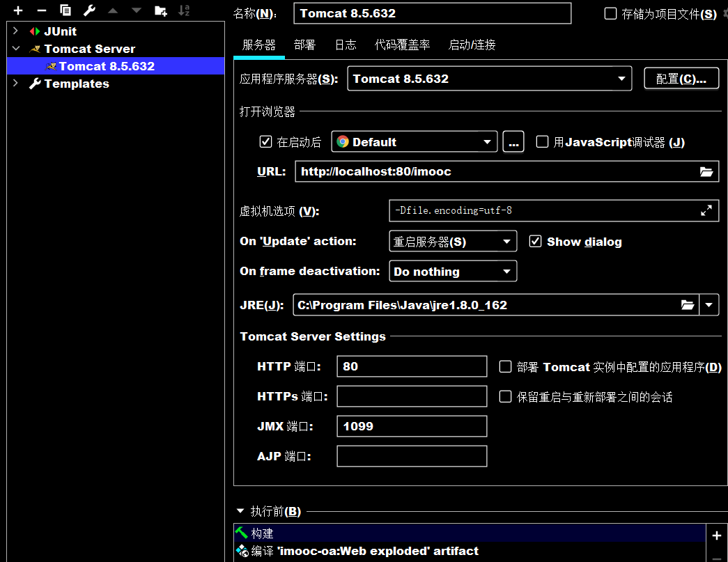The image size is (728, 562).
Task: Open the On 'Update' action dropdown
Action: point(506,242)
